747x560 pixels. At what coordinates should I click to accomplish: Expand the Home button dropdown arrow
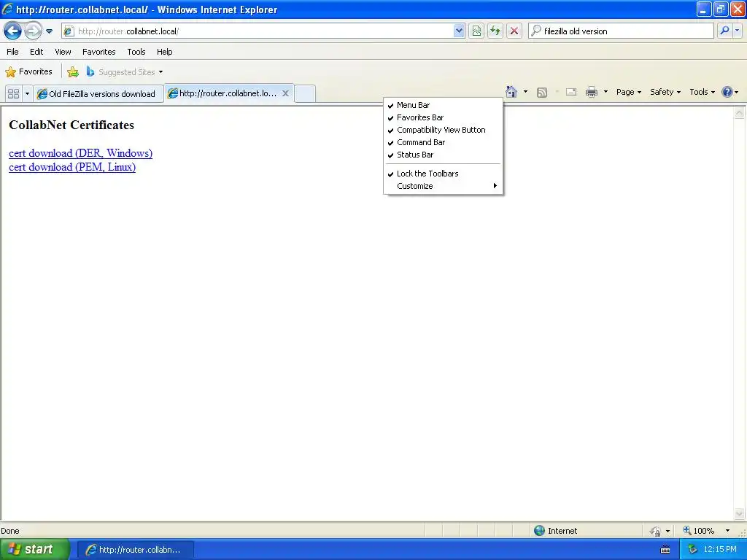(x=525, y=92)
